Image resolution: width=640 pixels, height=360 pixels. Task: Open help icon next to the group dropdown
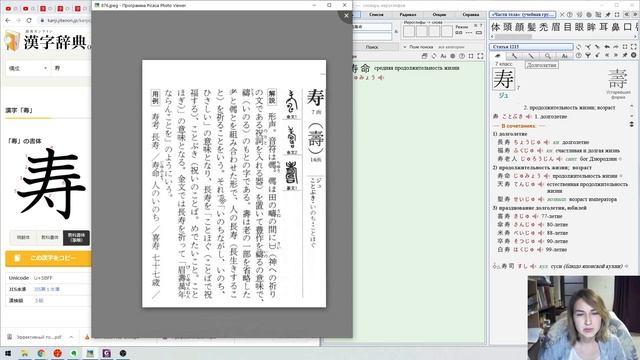[x=569, y=15]
